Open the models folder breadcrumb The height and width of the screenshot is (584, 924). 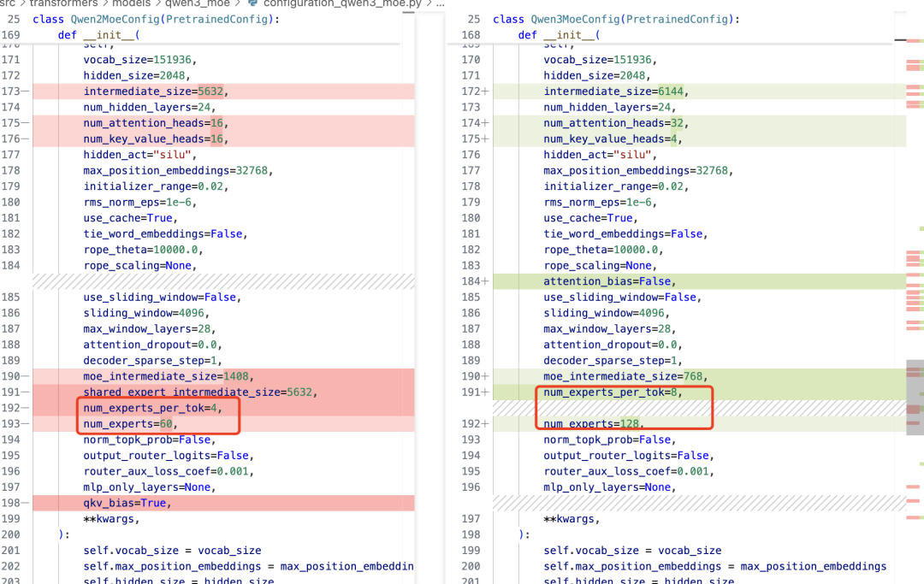[x=131, y=3]
